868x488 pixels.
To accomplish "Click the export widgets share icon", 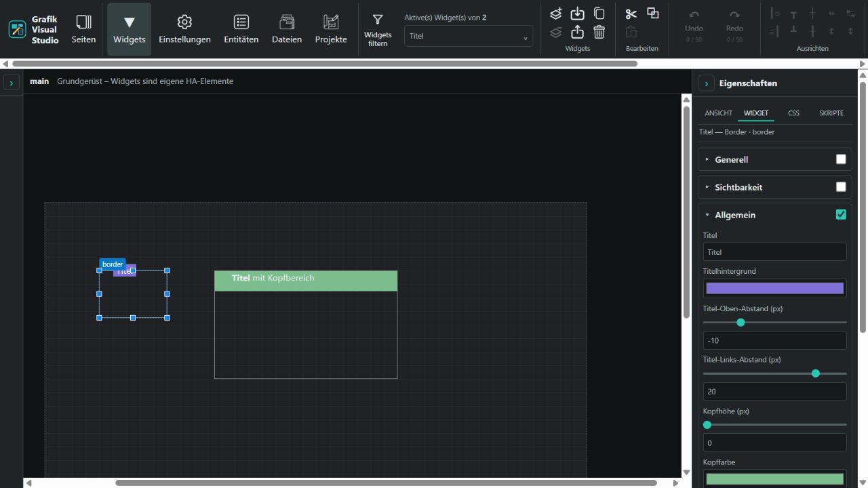I will pos(577,32).
